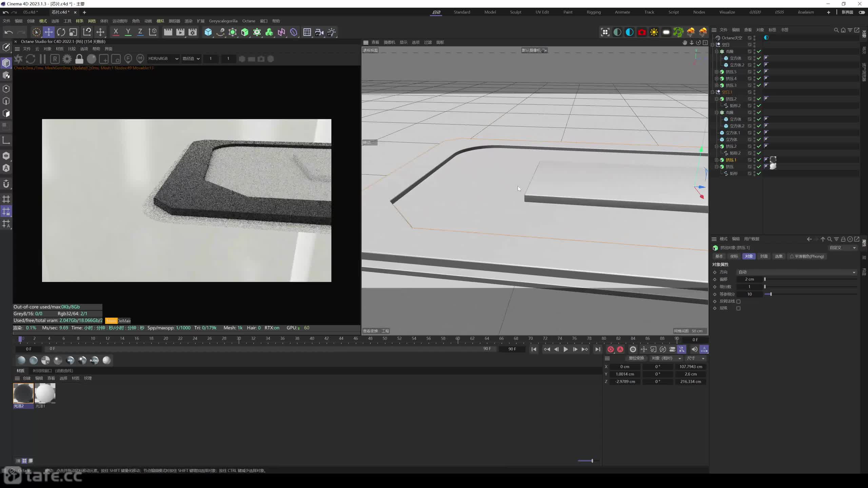This screenshot has height=488, width=868.
Task: Open 自定义 dropdown in attribute manager
Action: [842, 248]
